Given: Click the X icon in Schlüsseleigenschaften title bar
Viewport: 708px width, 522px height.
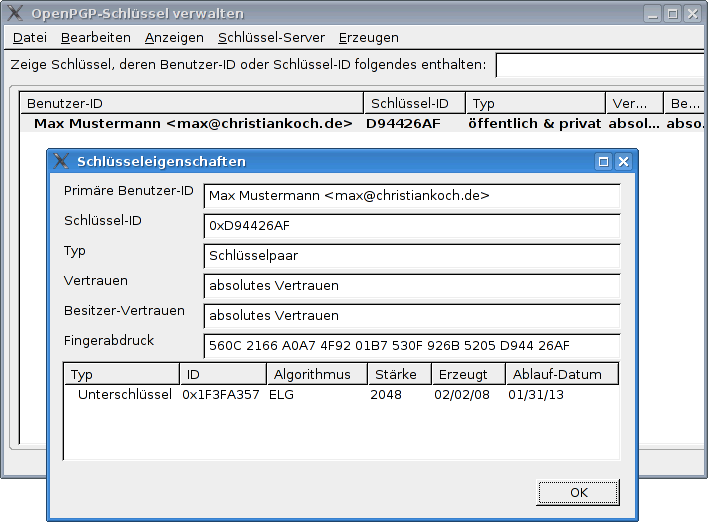Looking at the screenshot, I should 61,161.
